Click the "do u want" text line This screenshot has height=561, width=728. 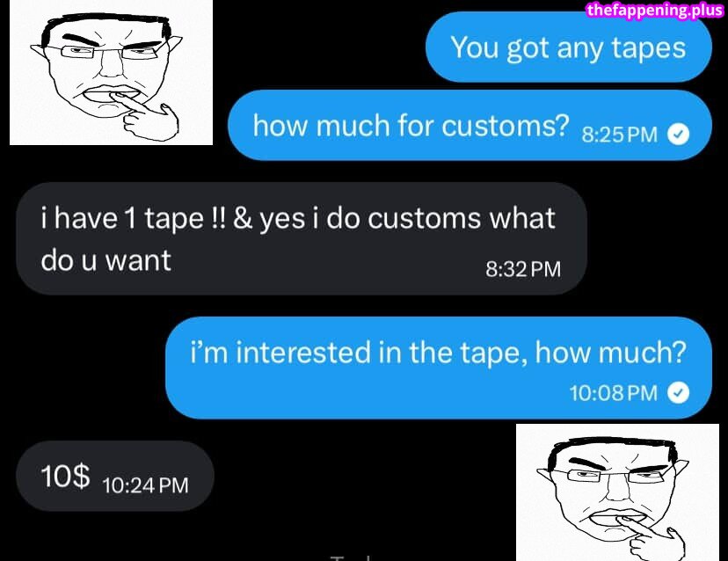(x=106, y=260)
